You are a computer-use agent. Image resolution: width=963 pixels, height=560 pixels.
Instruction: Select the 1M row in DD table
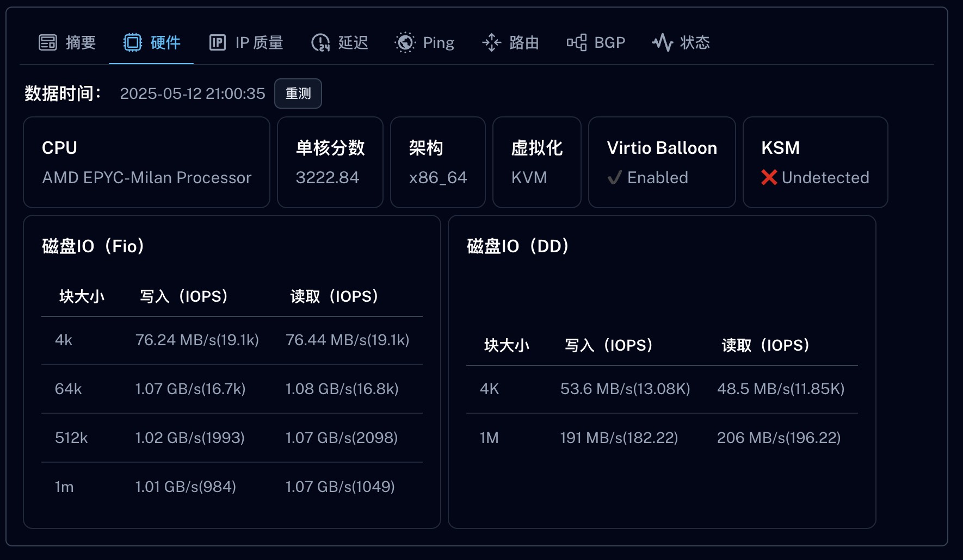click(x=661, y=438)
